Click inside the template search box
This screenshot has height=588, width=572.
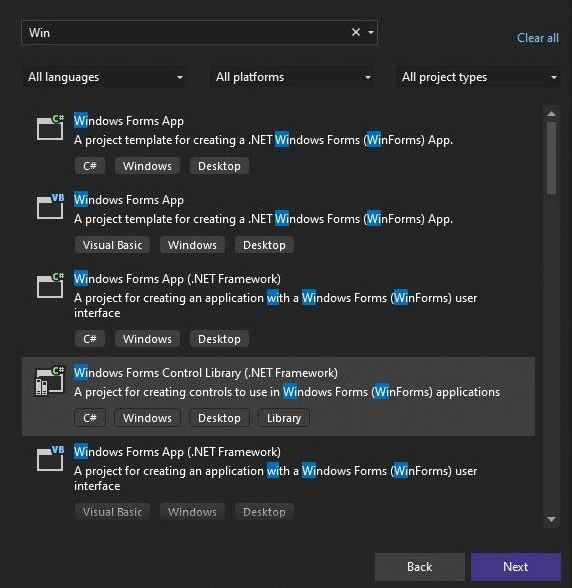[186, 33]
